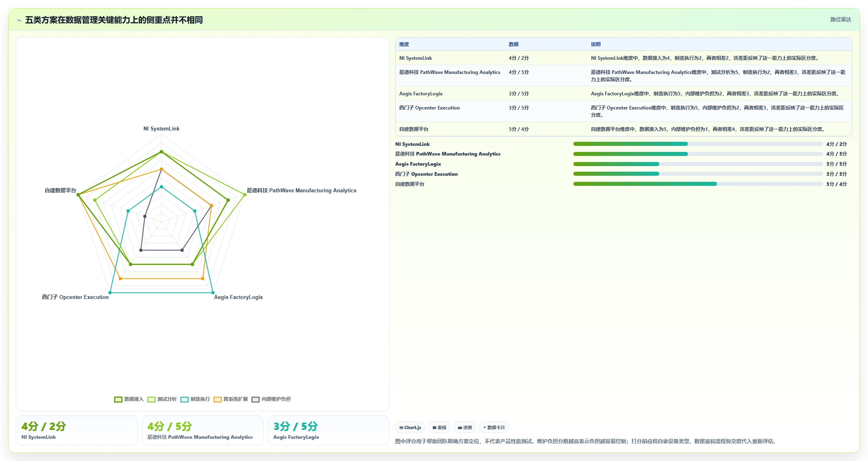Click the 4分 / 2分 value beside NI SystemLink bar

click(837, 144)
